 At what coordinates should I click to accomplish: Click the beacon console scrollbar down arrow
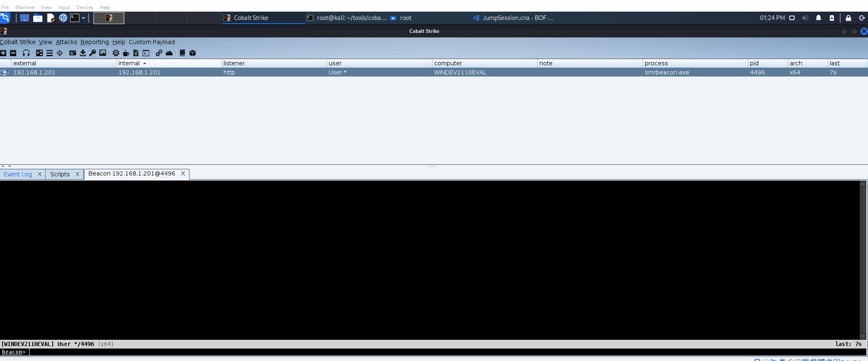pyautogui.click(x=863, y=336)
